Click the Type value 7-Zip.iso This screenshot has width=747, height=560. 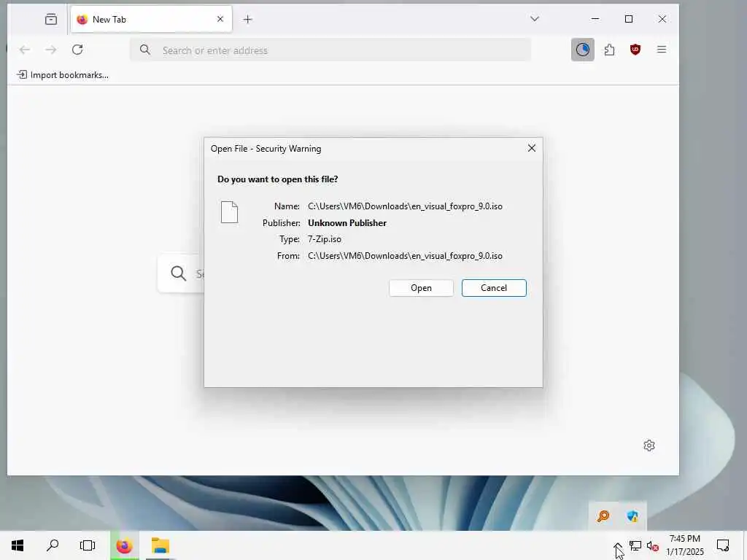pos(325,239)
